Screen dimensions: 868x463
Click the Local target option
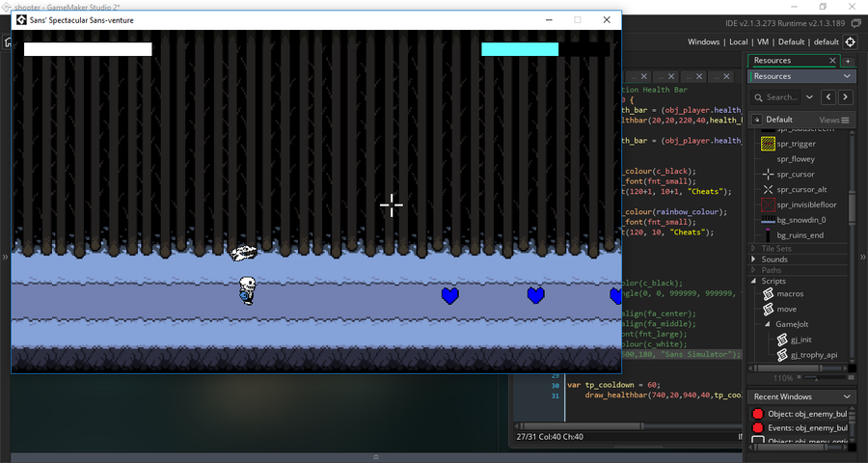pyautogui.click(x=739, y=42)
